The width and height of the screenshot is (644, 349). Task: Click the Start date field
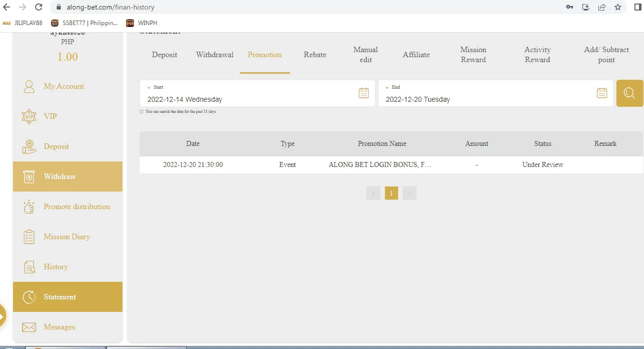point(257,93)
